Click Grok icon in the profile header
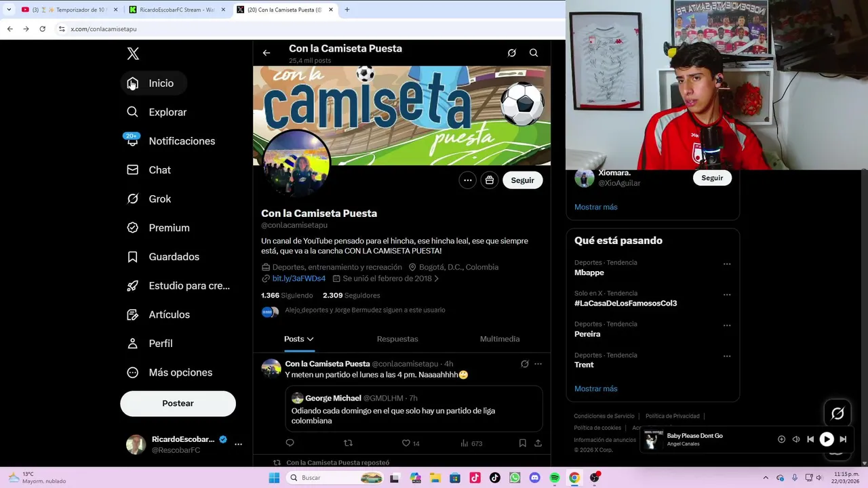This screenshot has width=868, height=488. point(512,53)
